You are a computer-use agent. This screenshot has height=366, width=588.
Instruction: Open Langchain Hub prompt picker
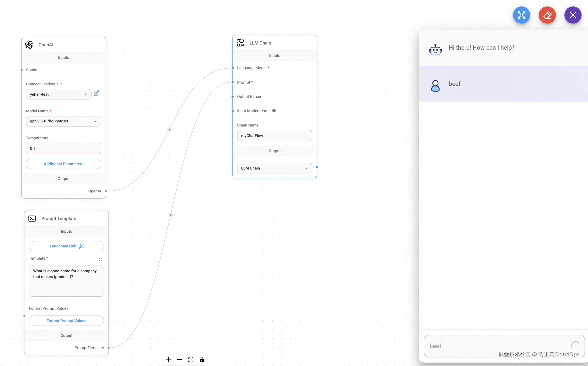tap(66, 246)
